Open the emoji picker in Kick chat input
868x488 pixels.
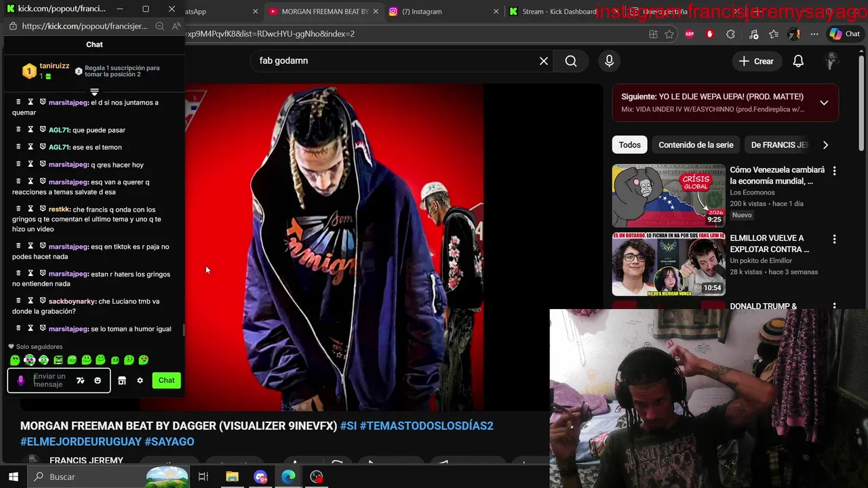[x=98, y=380]
